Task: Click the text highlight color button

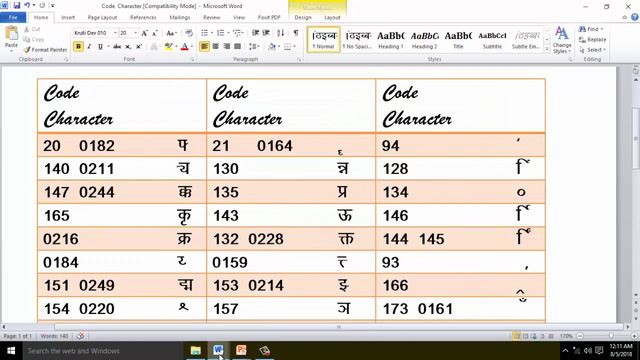Action: (x=168, y=47)
